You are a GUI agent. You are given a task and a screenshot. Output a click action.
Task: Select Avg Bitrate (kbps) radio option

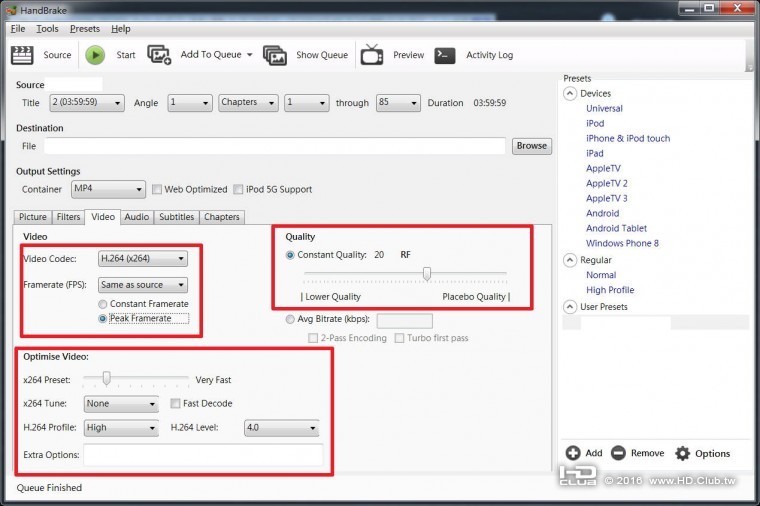(290, 320)
